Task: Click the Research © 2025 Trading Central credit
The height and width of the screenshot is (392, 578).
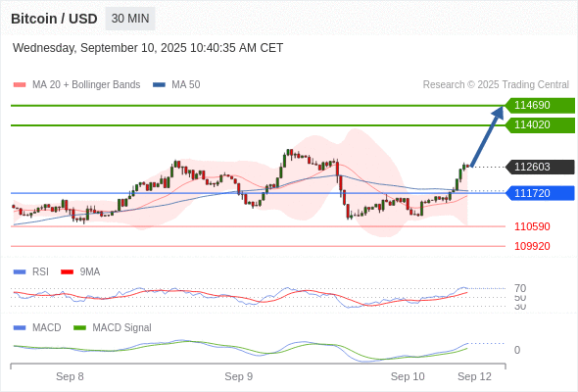Action: (x=496, y=85)
